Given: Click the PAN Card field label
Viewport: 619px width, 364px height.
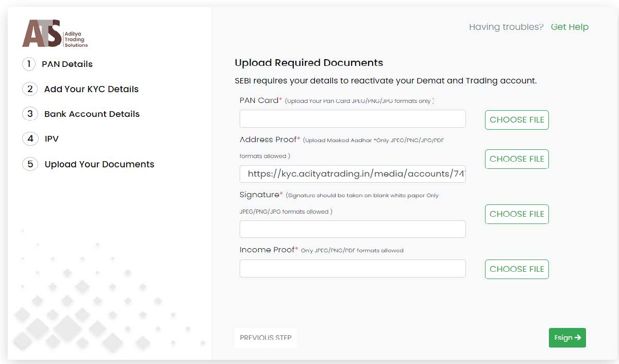Looking at the screenshot, I should [x=261, y=100].
